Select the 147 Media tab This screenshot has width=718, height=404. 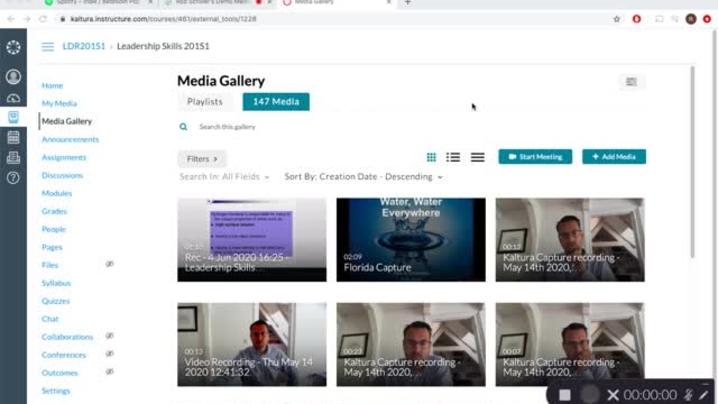[275, 102]
